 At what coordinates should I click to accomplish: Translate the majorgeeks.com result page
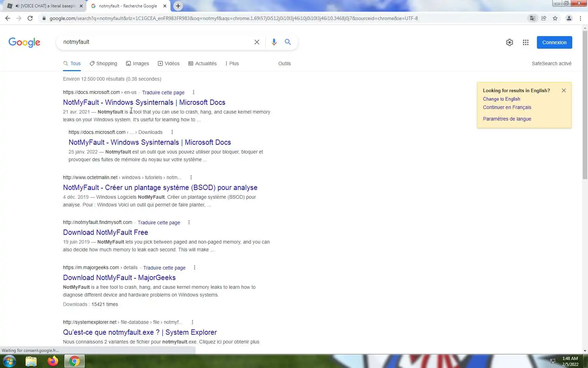(164, 268)
